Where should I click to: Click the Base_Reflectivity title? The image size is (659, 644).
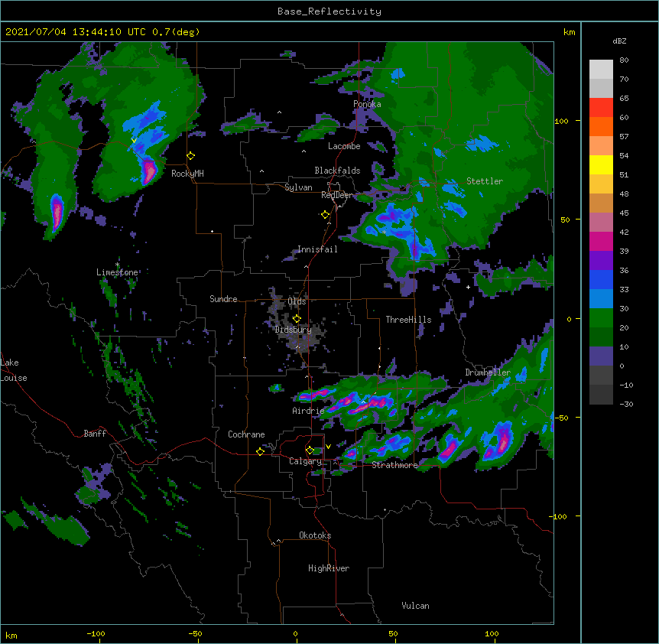329,11
